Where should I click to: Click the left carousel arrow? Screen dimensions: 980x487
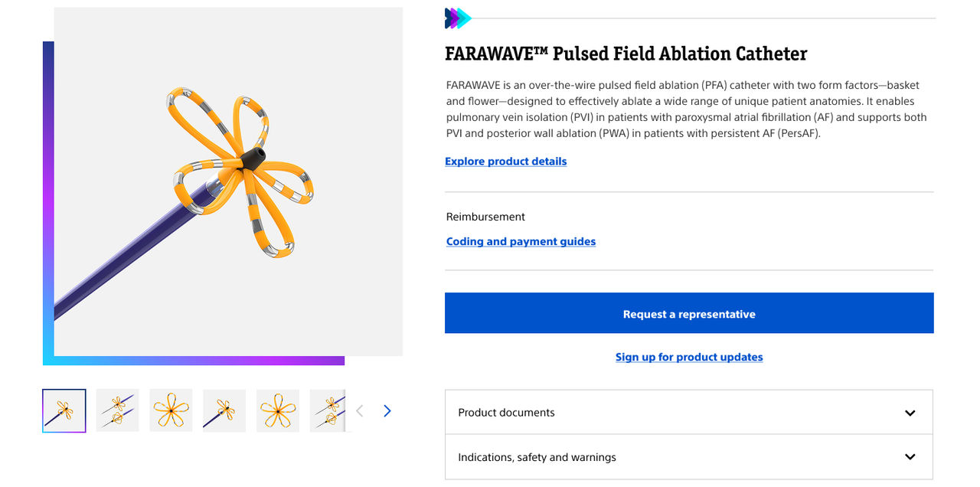pos(360,411)
